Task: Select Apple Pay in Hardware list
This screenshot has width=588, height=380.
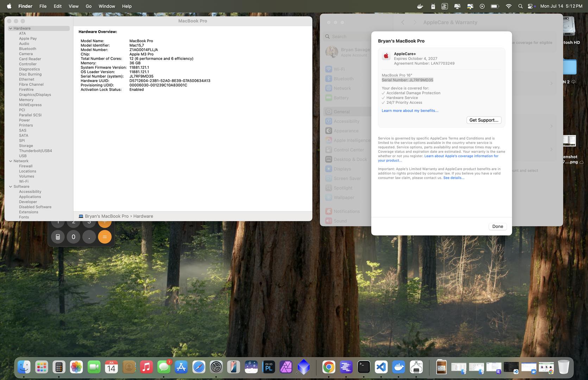Action: pyautogui.click(x=28, y=39)
